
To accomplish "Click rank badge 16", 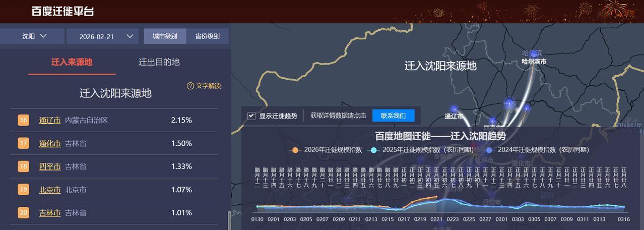I will (x=24, y=120).
